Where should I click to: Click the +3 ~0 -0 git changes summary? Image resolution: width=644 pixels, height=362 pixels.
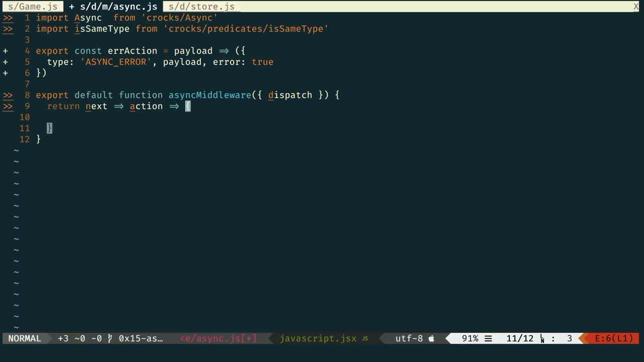pos(79,338)
